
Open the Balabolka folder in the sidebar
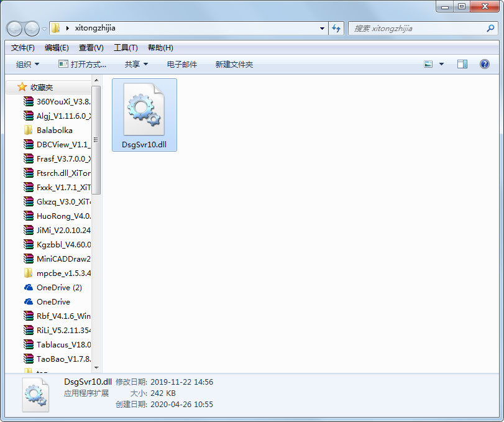point(60,130)
